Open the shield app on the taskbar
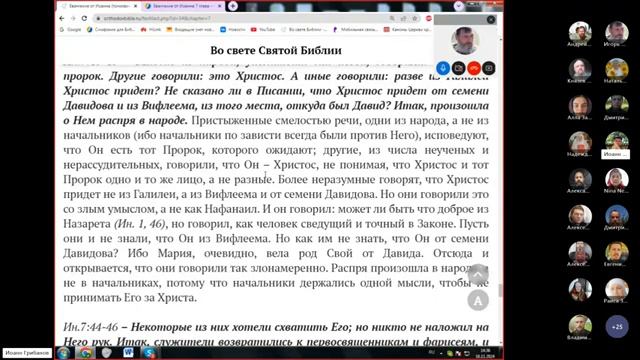The image size is (640, 360). [107, 353]
